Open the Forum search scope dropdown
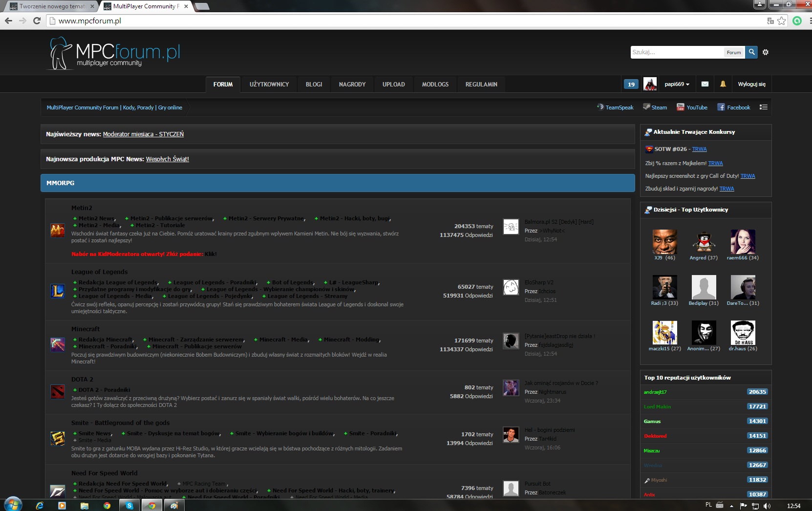This screenshot has width=812, height=511. coord(734,52)
